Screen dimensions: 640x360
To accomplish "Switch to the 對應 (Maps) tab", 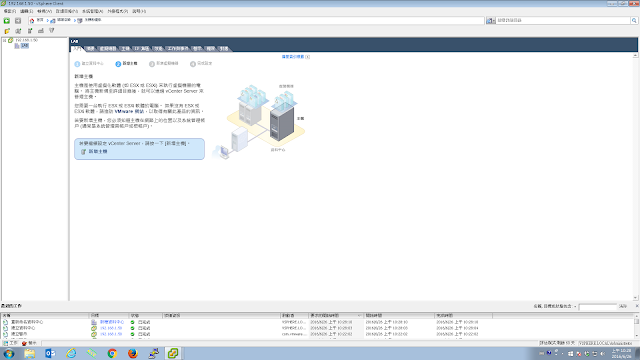I will pyautogui.click(x=224, y=49).
